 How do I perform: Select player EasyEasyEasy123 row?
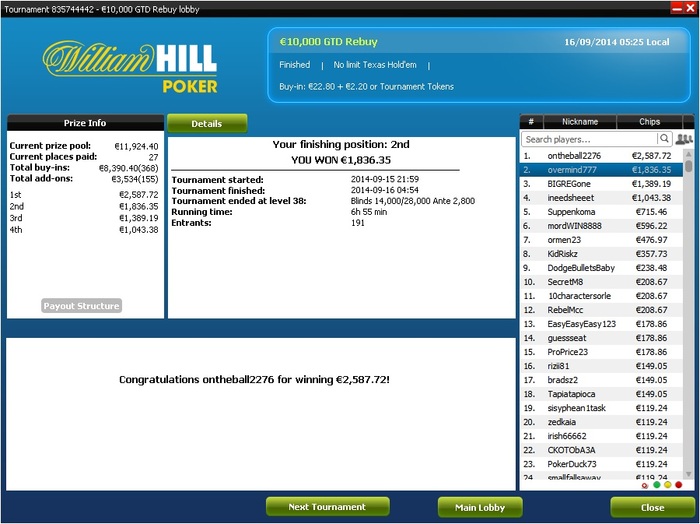tap(601, 324)
